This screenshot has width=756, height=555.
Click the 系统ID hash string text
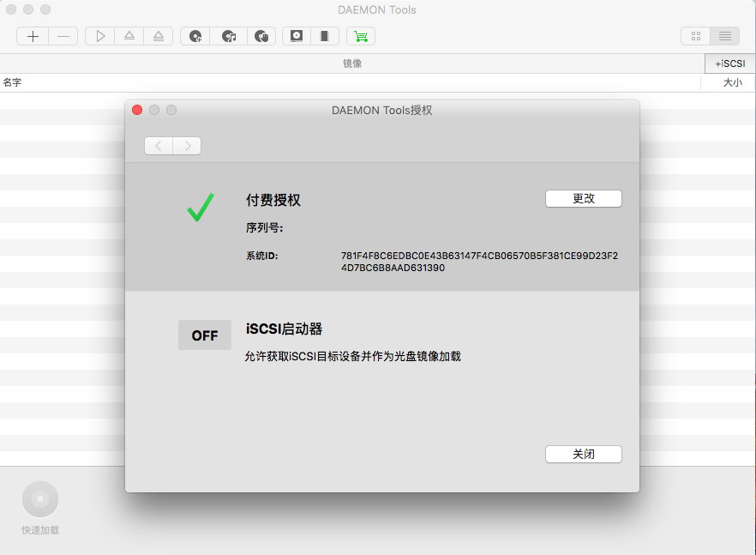point(479,262)
